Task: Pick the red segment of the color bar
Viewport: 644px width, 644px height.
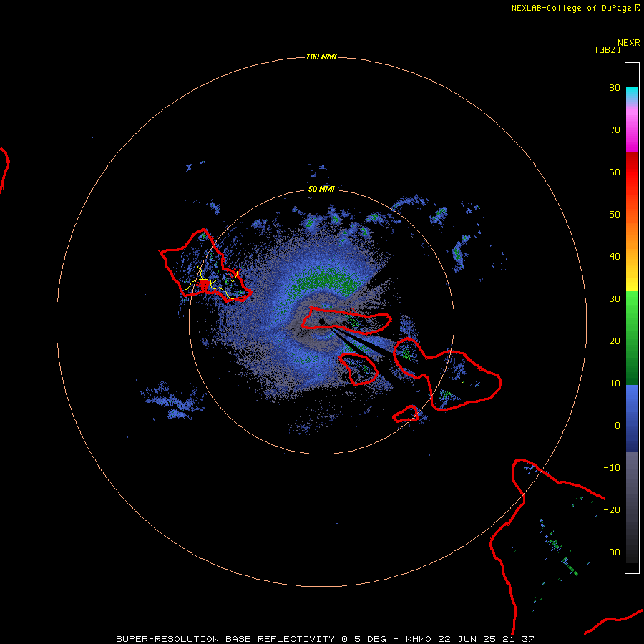Action: [632, 172]
